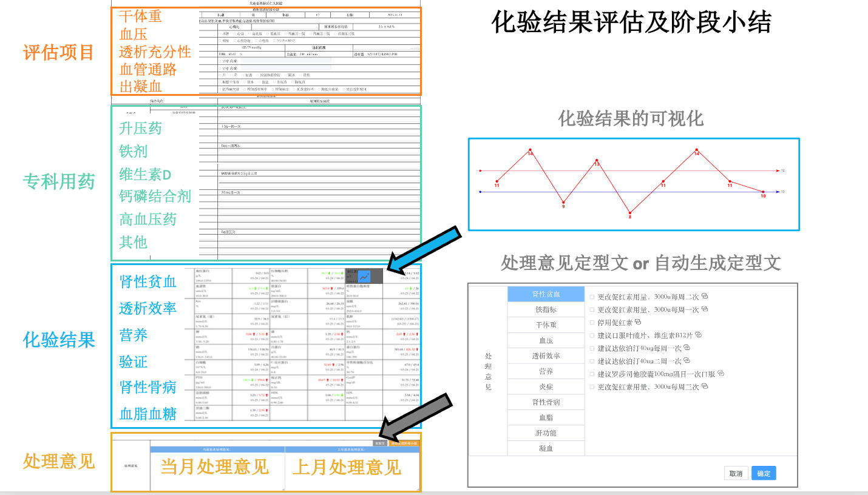Click the icon beside 更改促红素用量、3000u每周二次
This screenshot has height=495, width=868.
click(x=704, y=297)
